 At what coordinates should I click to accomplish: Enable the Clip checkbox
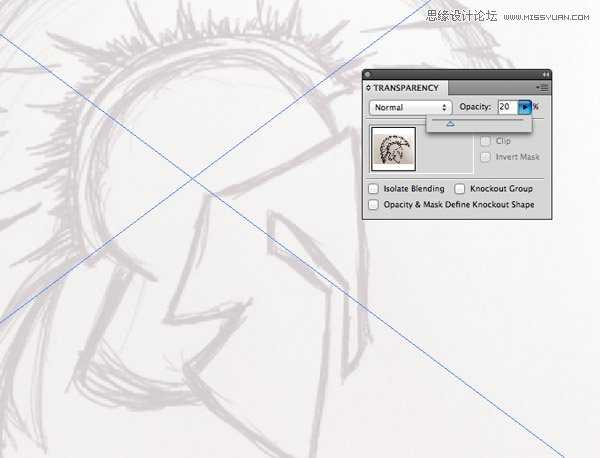pyautogui.click(x=485, y=141)
